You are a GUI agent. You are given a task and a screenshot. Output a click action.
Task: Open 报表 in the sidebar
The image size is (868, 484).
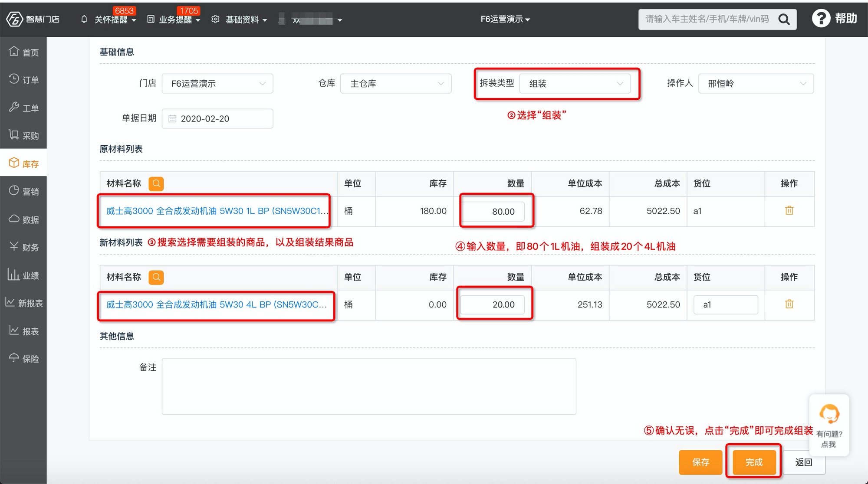(24, 331)
